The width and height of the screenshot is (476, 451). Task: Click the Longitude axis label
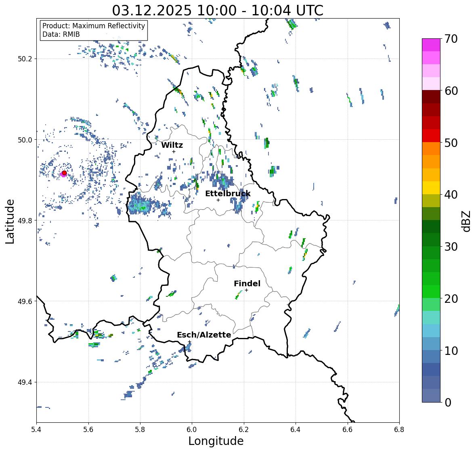[x=216, y=441]
